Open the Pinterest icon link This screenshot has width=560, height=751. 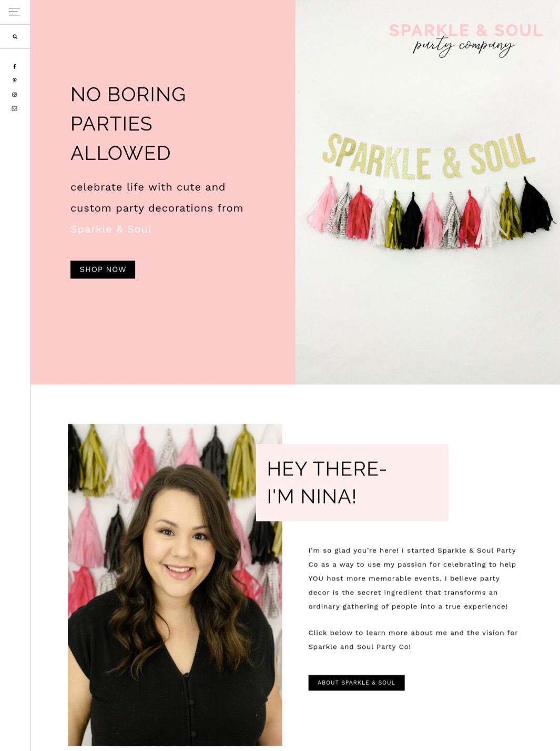point(15,81)
